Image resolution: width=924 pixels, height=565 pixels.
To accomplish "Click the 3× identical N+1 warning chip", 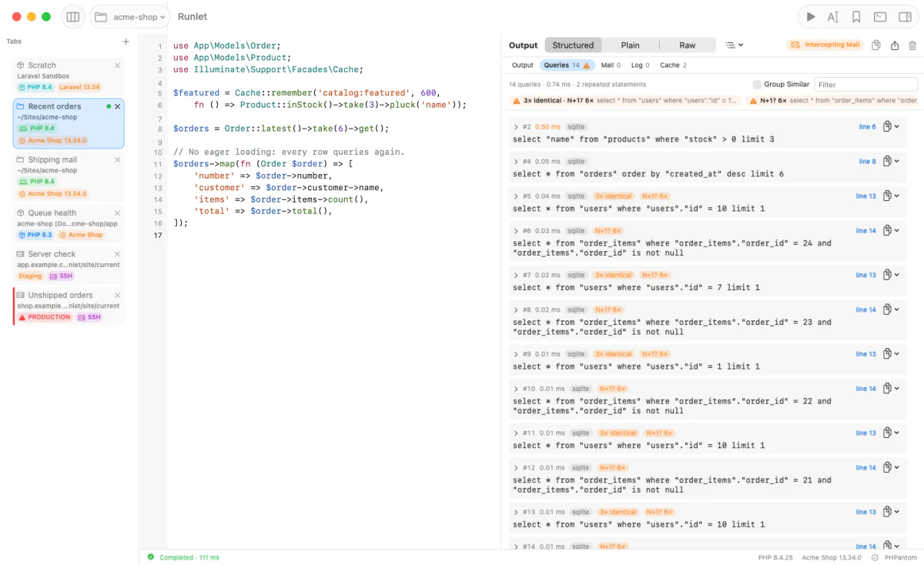I will pyautogui.click(x=625, y=101).
